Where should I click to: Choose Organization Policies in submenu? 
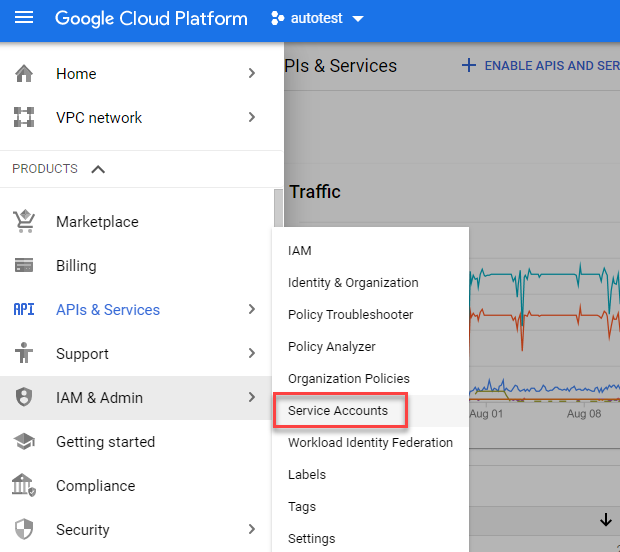pyautogui.click(x=349, y=379)
